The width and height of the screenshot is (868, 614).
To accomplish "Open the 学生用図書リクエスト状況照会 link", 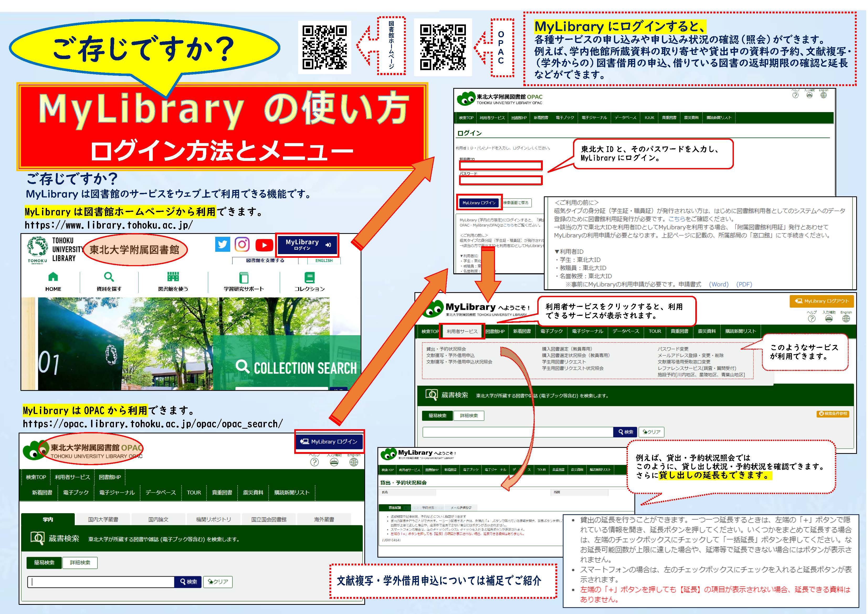I will click(x=572, y=368).
